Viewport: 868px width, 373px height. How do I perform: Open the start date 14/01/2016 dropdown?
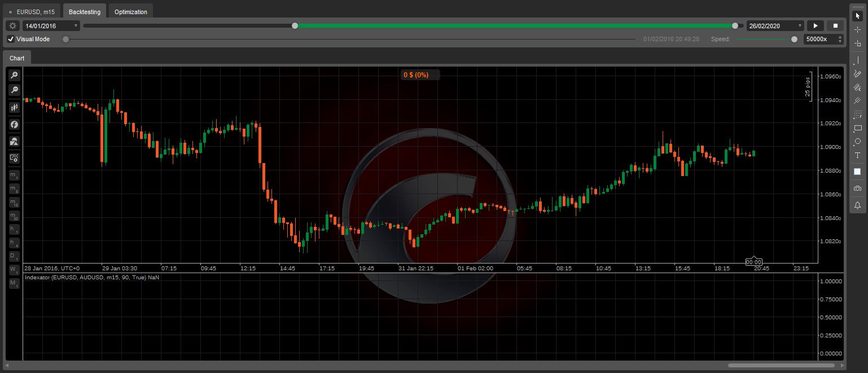(51, 25)
